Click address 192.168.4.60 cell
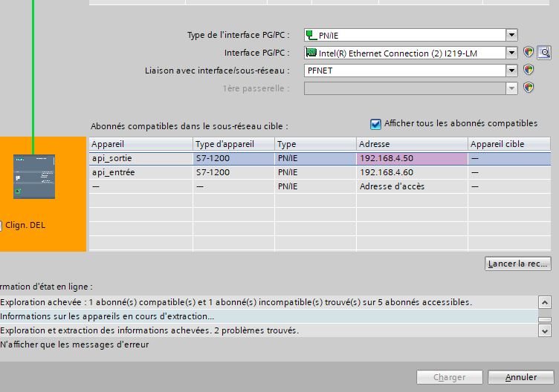This screenshot has width=559, height=392. (412, 172)
